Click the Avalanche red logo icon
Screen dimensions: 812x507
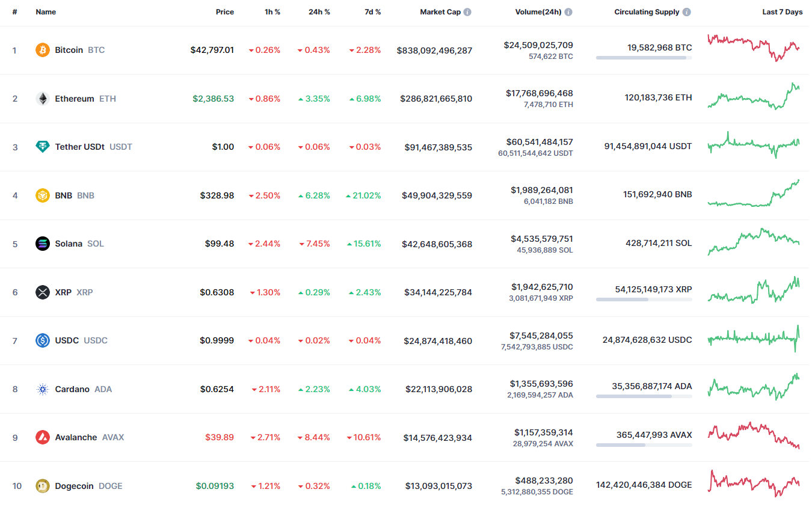42,437
